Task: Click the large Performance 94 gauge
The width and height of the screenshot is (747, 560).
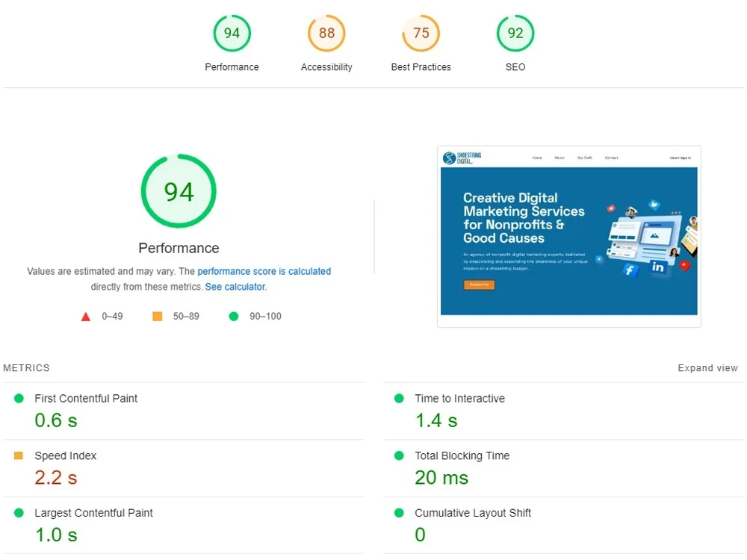Action: click(x=179, y=191)
